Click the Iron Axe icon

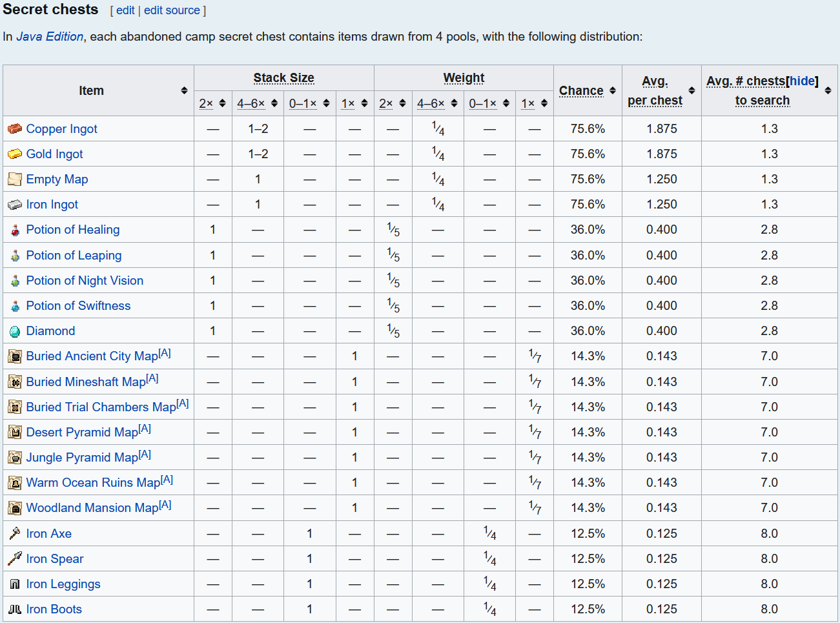coord(15,534)
